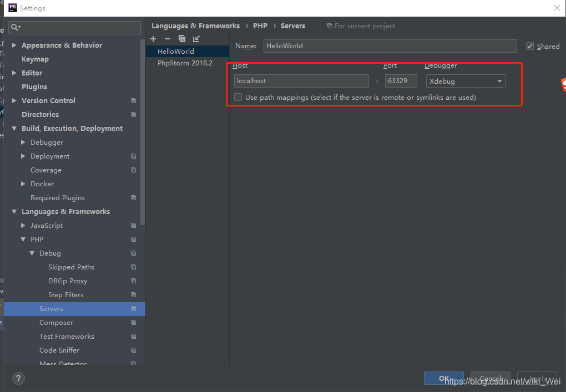Click project-level icon next to Step Filters
The height and width of the screenshot is (392, 566).
[134, 295]
